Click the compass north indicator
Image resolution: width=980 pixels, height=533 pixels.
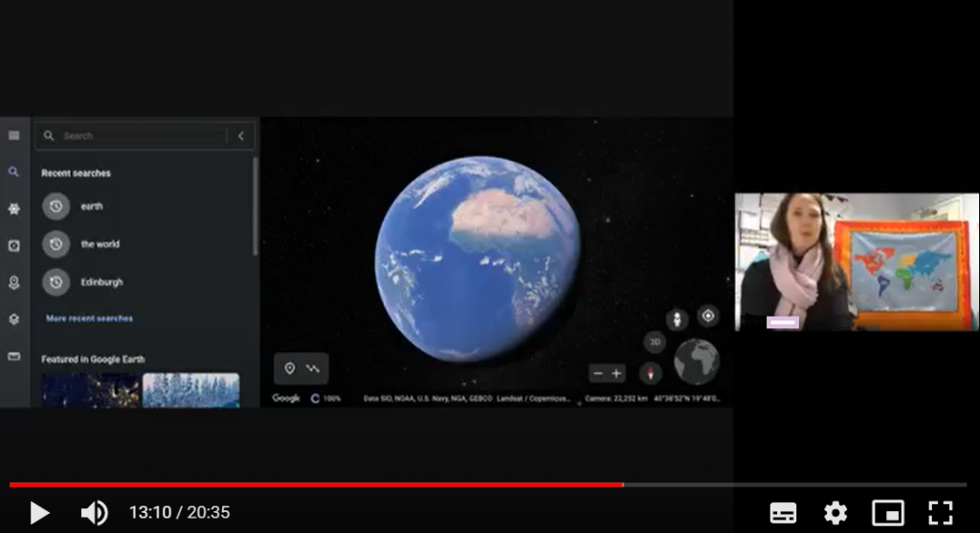coord(651,373)
